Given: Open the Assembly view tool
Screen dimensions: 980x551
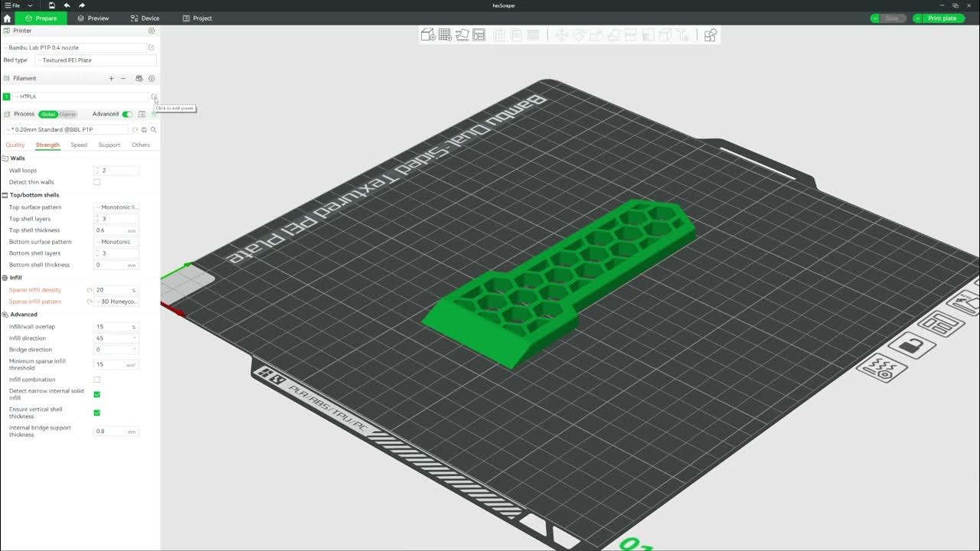Looking at the screenshot, I should [x=710, y=35].
